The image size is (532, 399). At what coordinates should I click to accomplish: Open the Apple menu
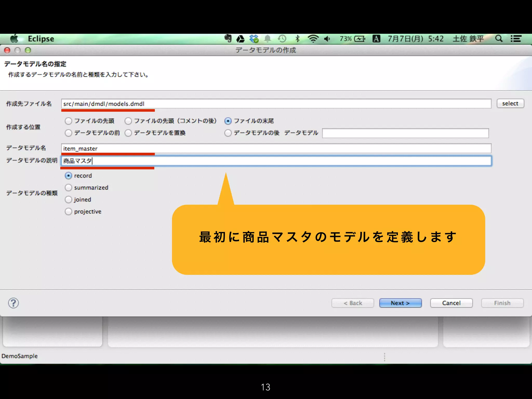[14, 39]
